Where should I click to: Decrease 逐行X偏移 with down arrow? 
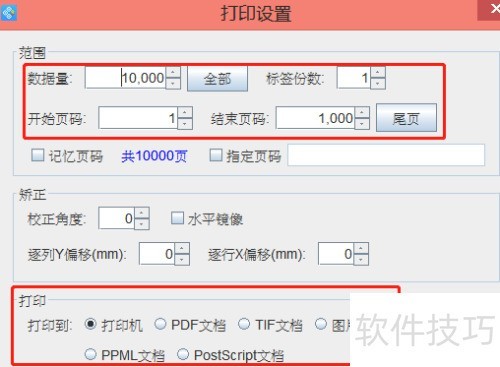tap(361, 259)
